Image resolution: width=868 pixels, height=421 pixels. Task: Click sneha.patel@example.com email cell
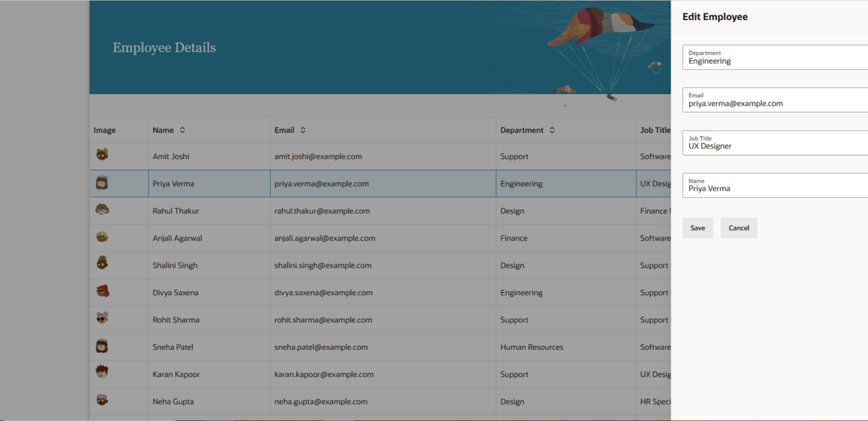(383, 348)
